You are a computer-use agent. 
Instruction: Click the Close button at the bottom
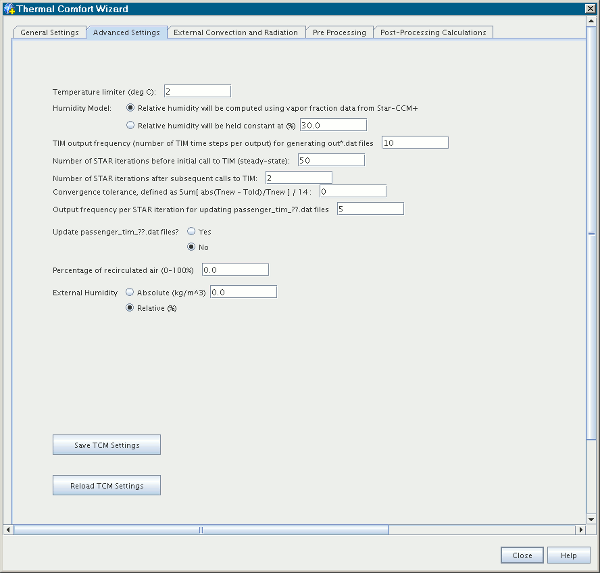click(522, 555)
